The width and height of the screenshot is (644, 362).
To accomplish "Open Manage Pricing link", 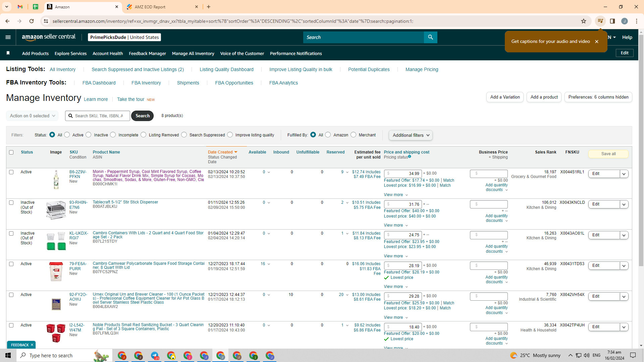I will point(422,69).
